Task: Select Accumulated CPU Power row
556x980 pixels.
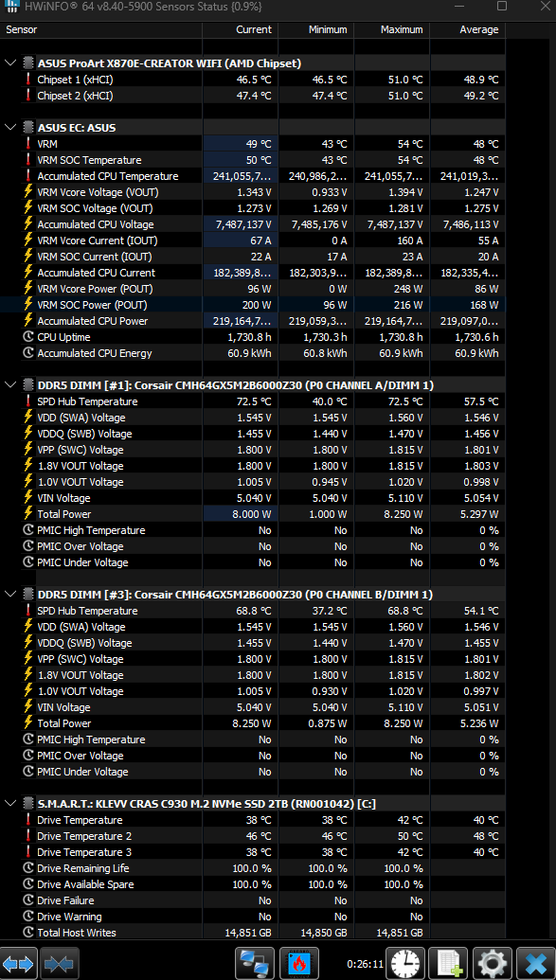Action: (253, 321)
